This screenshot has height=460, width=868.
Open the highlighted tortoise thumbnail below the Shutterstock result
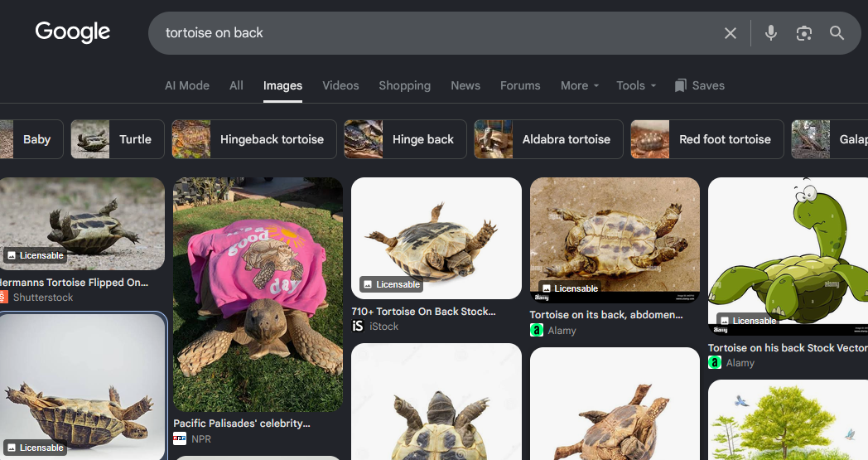coord(83,386)
